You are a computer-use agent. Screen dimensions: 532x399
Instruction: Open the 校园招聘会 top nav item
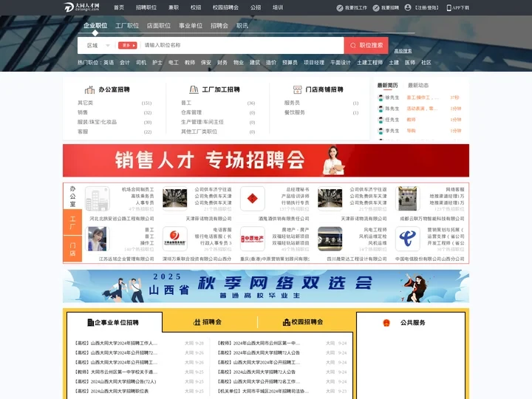click(x=225, y=7)
